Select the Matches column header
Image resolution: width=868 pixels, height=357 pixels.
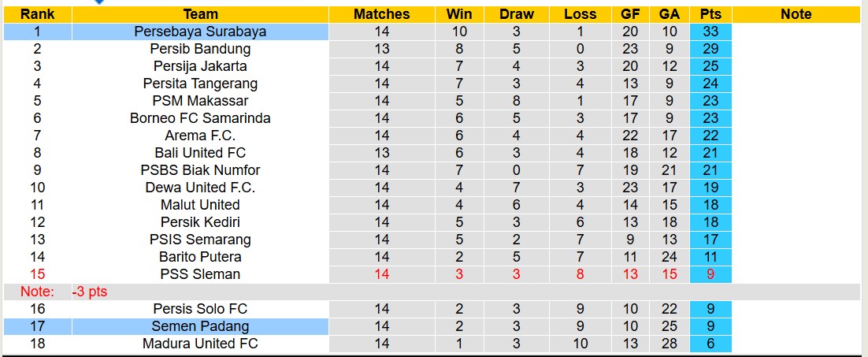click(382, 14)
